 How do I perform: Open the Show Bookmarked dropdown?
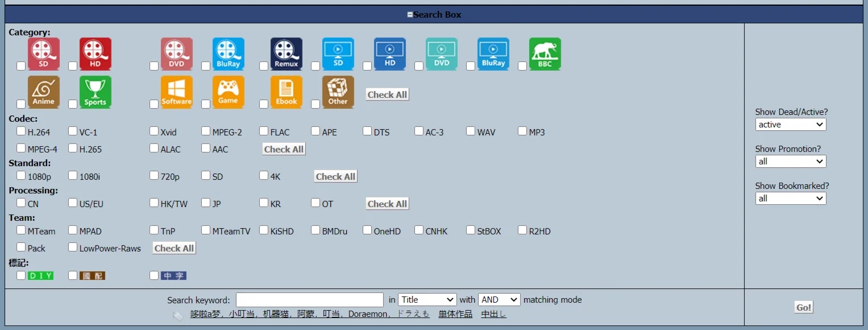[791, 199]
